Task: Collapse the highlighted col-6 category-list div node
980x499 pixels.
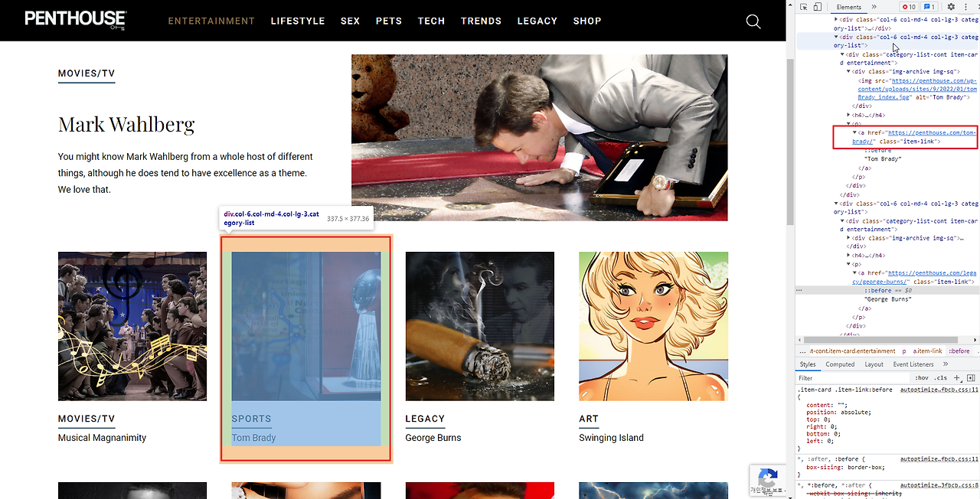Action: (x=836, y=37)
